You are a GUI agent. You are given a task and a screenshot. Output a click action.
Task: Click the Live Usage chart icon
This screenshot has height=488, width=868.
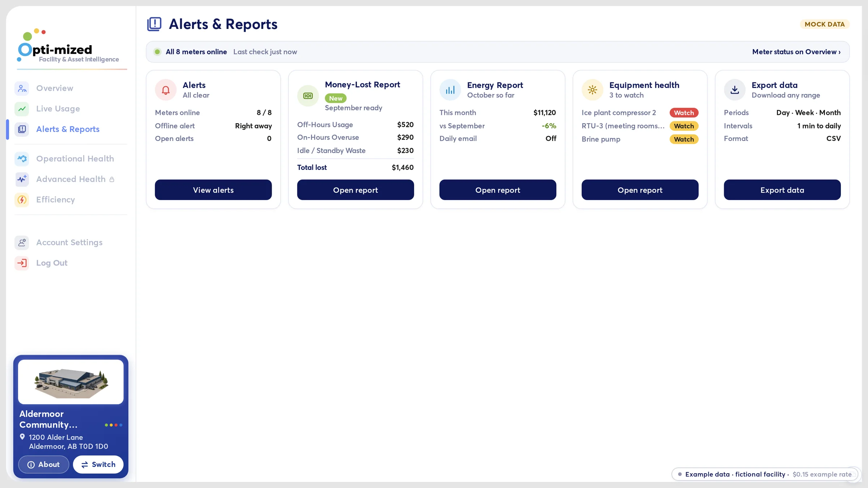[22, 109]
